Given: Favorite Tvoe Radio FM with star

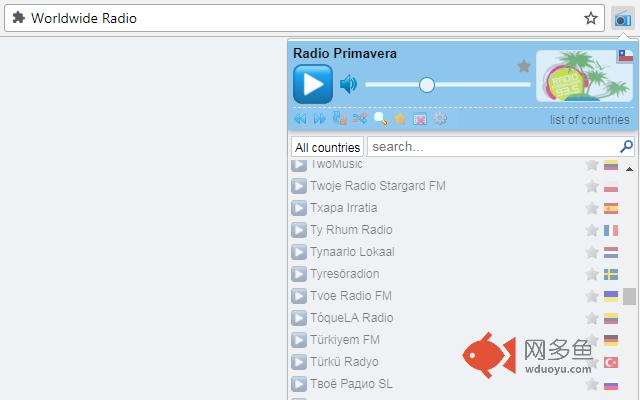Looking at the screenshot, I should [592, 297].
